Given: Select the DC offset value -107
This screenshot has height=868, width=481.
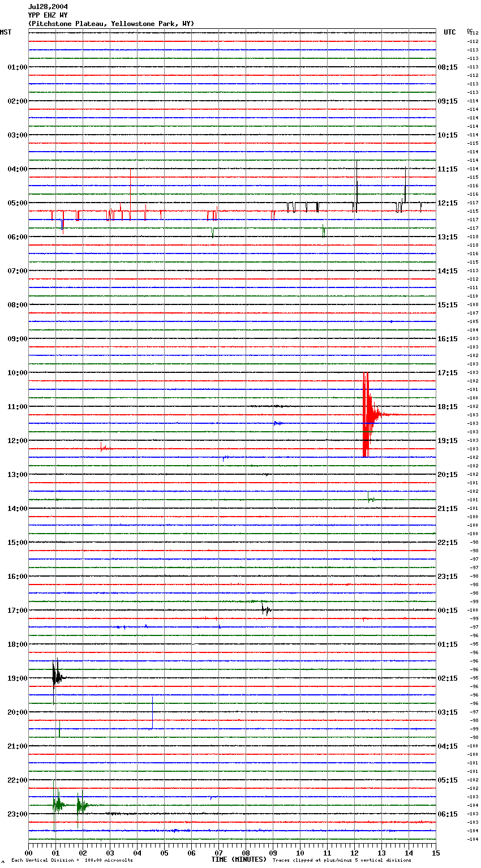Looking at the screenshot, I should 473,313.
